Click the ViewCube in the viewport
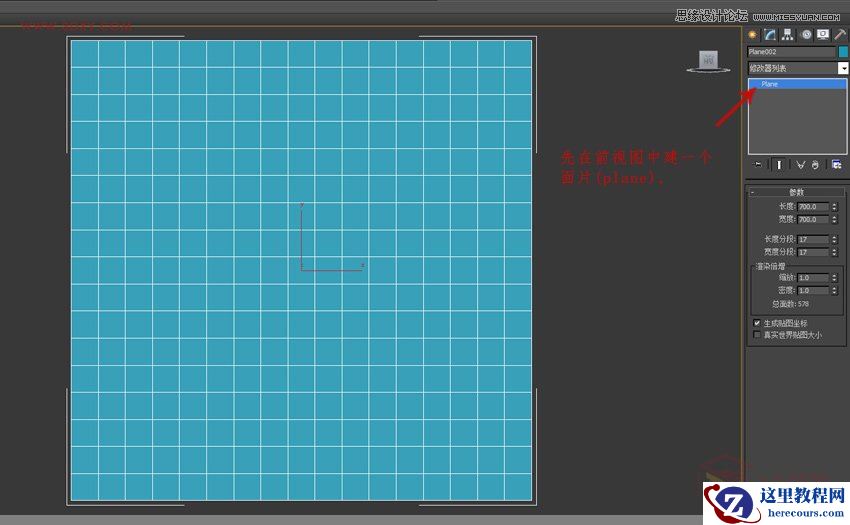Image resolution: width=850 pixels, height=525 pixels. pyautogui.click(x=708, y=61)
